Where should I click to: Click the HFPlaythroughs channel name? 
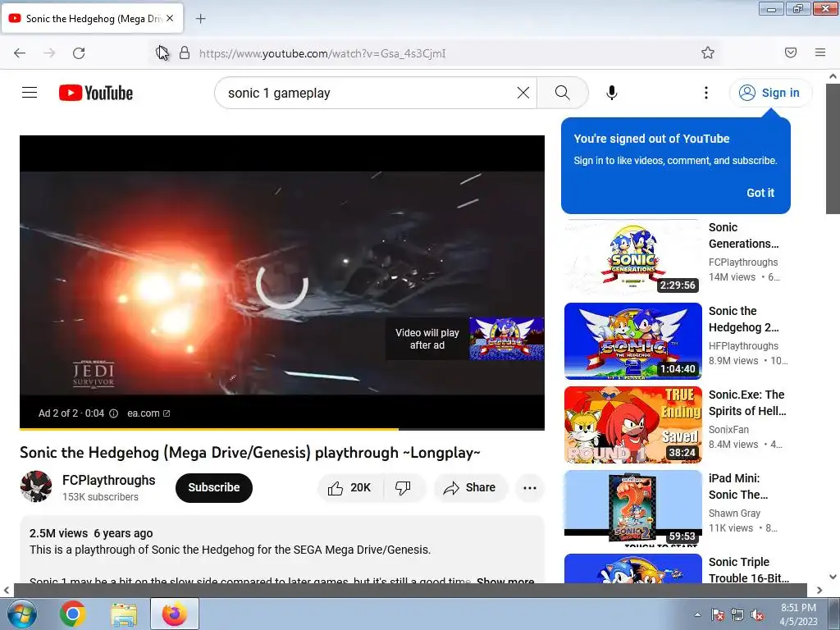(x=743, y=346)
